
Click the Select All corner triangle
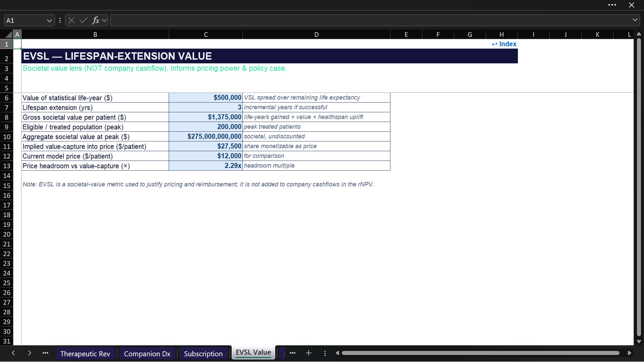(x=9, y=35)
